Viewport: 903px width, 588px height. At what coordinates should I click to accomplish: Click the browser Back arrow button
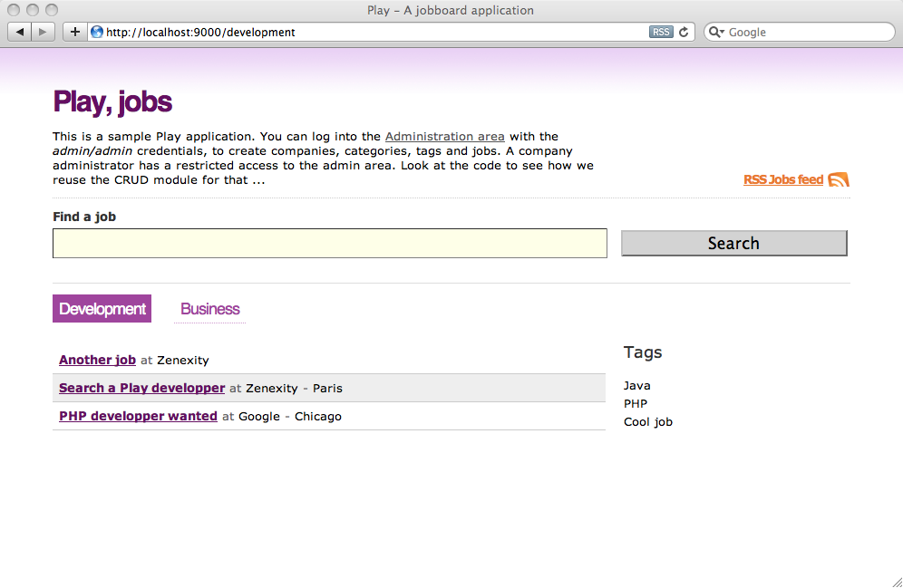(20, 32)
